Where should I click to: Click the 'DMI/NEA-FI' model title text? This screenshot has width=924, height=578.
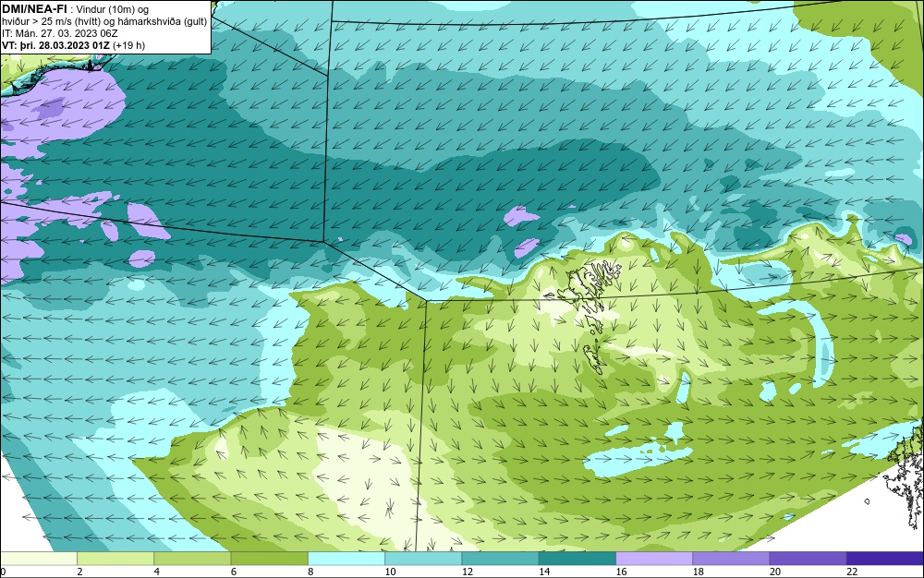click(x=34, y=8)
